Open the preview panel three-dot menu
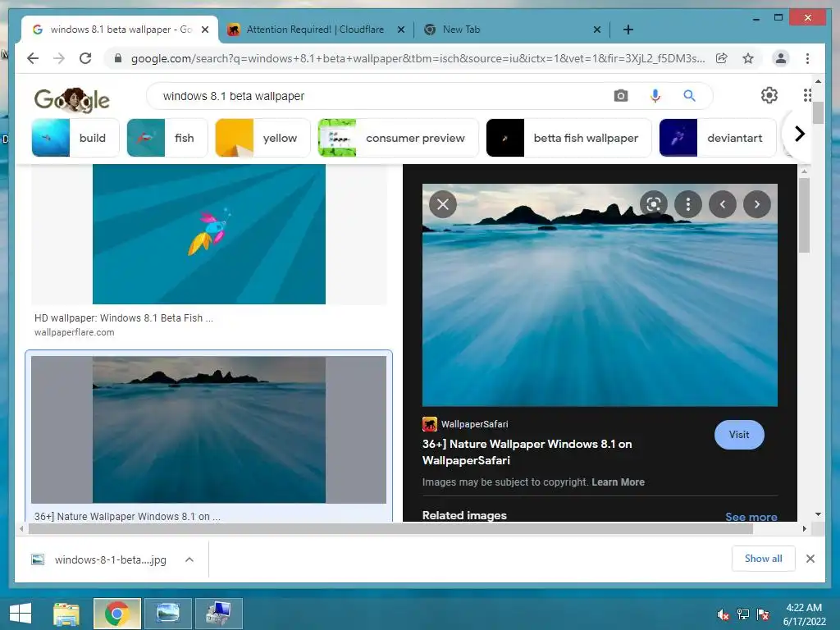This screenshot has height=630, width=840. [688, 204]
